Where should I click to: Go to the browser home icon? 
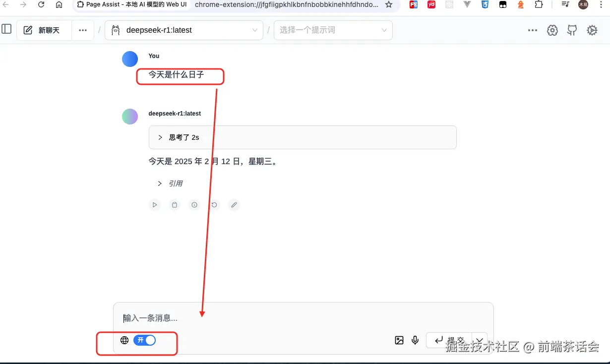(59, 4)
